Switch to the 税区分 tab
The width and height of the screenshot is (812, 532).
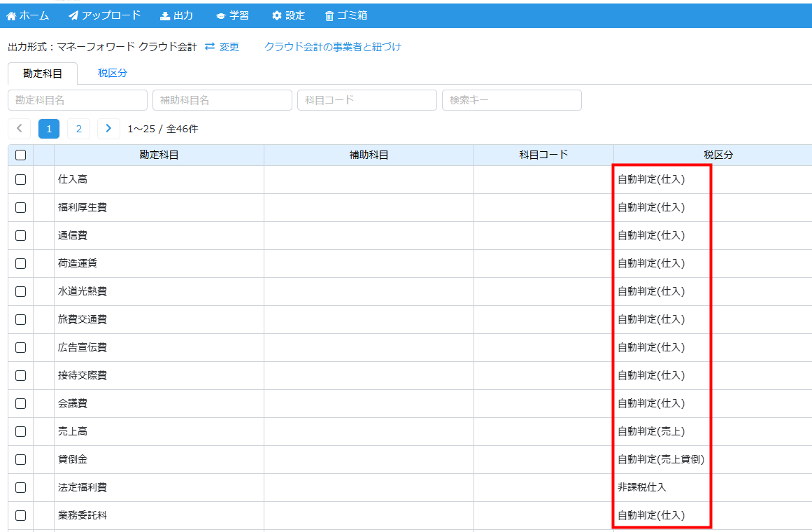[x=113, y=73]
